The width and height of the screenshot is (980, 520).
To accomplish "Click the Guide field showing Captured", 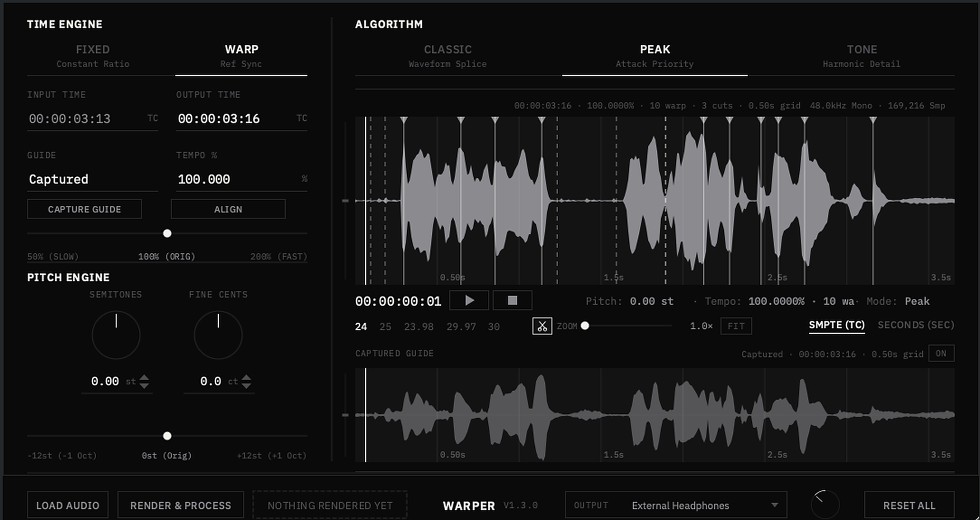I will (93, 180).
